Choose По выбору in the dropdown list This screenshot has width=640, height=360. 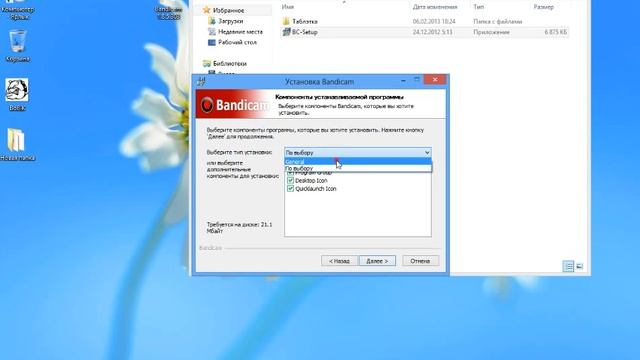(358, 168)
